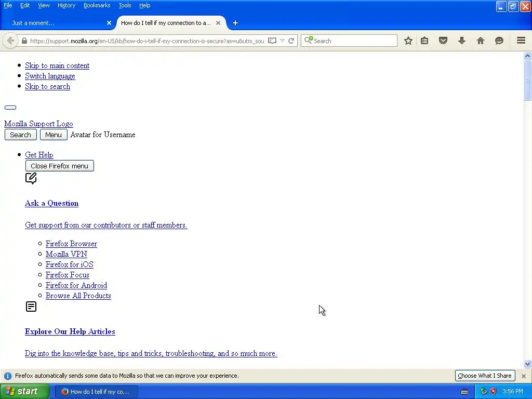Open the Bookmarks menu
The image size is (532, 399).
(97, 5)
